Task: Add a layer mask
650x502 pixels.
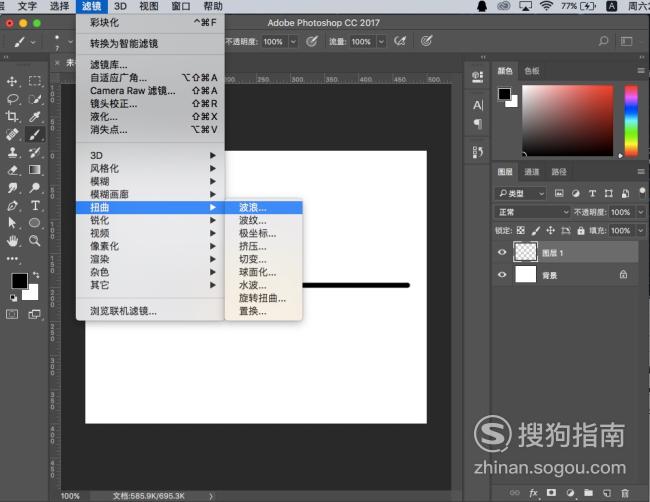Action: click(x=551, y=492)
